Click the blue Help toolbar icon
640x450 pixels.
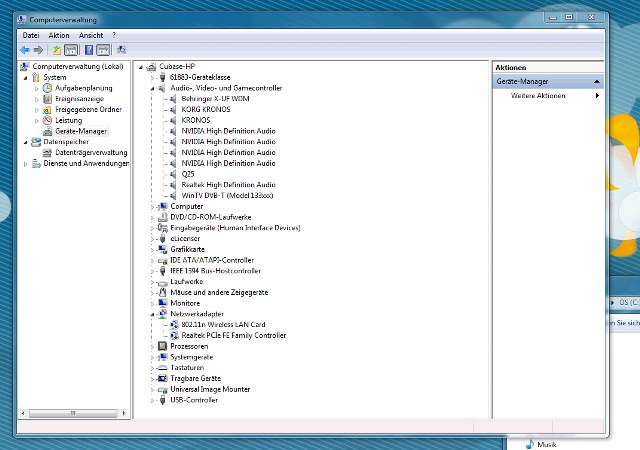(89, 50)
